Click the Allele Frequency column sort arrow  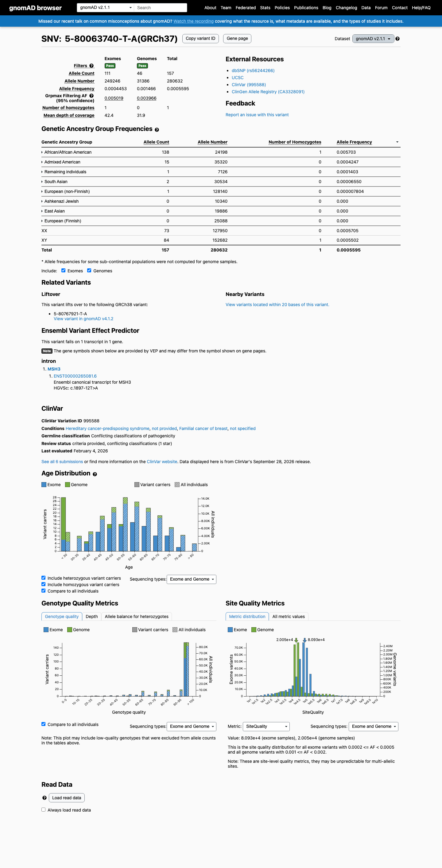pos(397,142)
